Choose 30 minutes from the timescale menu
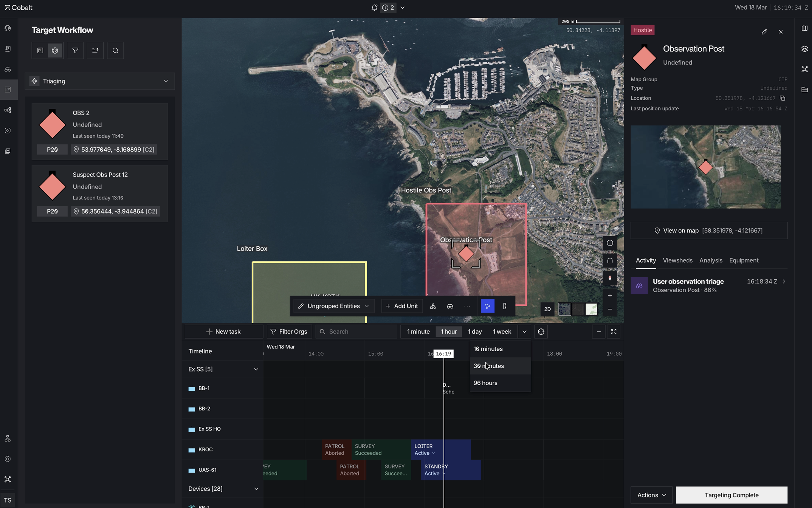 [x=488, y=366]
